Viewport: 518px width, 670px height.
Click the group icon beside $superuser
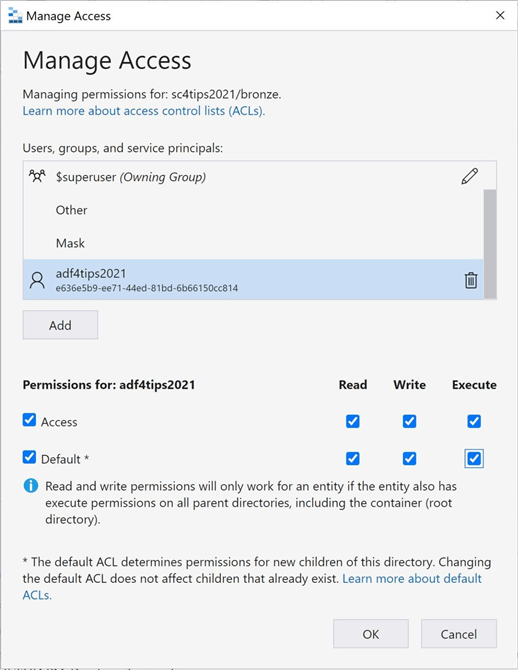pos(37,176)
